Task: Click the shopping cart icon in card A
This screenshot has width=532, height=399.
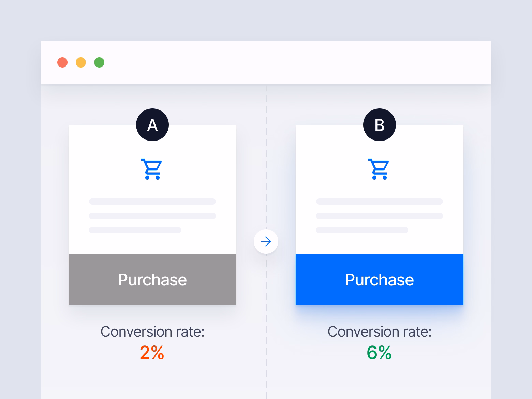Action: tap(151, 169)
